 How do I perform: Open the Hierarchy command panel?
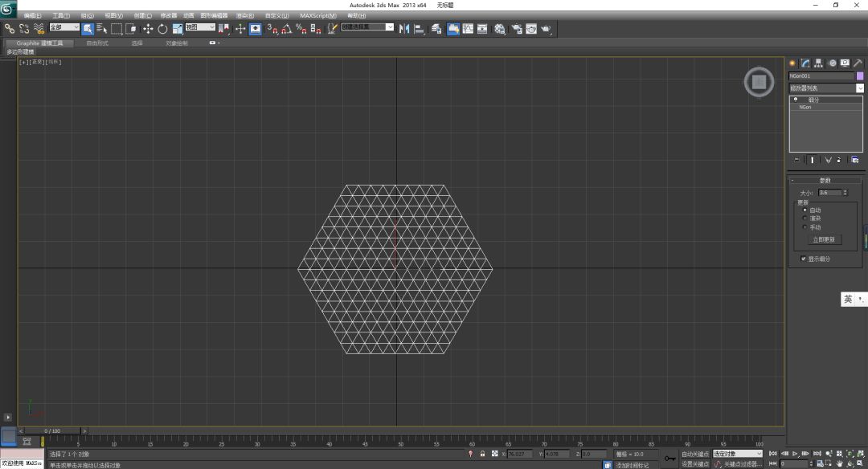click(x=818, y=63)
